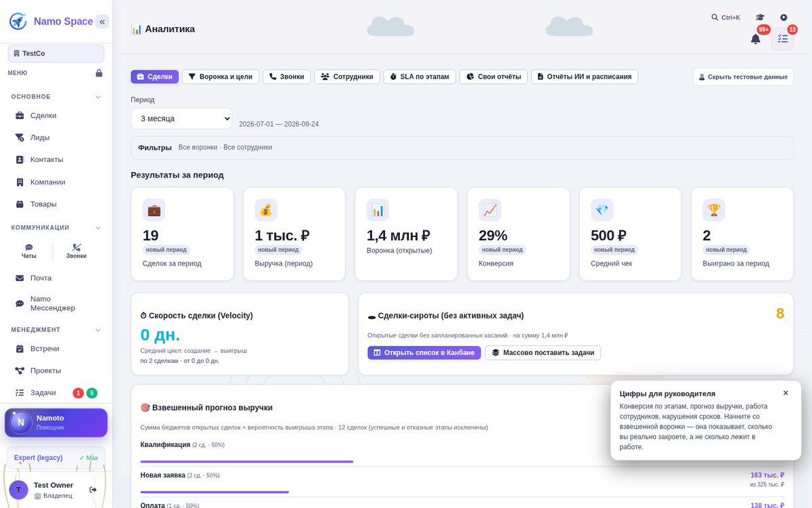Open the task checklist icon with badge 13
This screenshot has height=508, width=812.
click(x=783, y=39)
